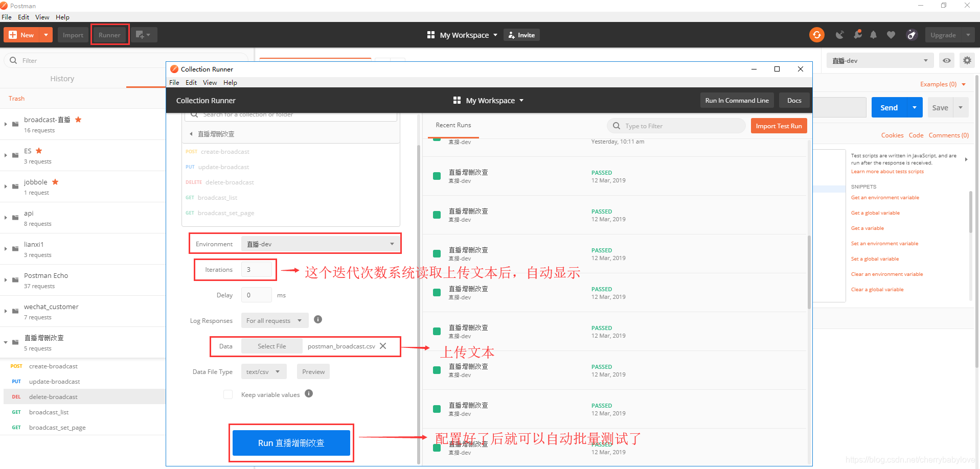Open Upgrade dropdown arrow

pyautogui.click(x=968, y=35)
